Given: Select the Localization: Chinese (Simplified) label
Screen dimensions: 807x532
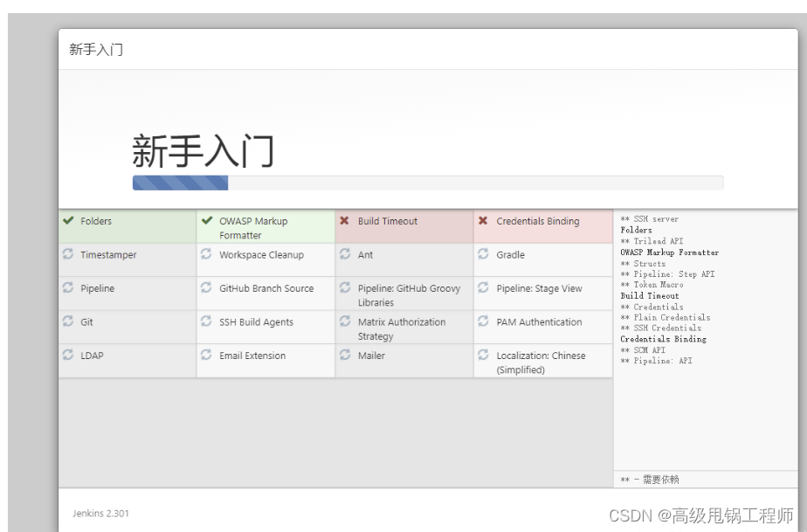Looking at the screenshot, I should pos(541,363).
